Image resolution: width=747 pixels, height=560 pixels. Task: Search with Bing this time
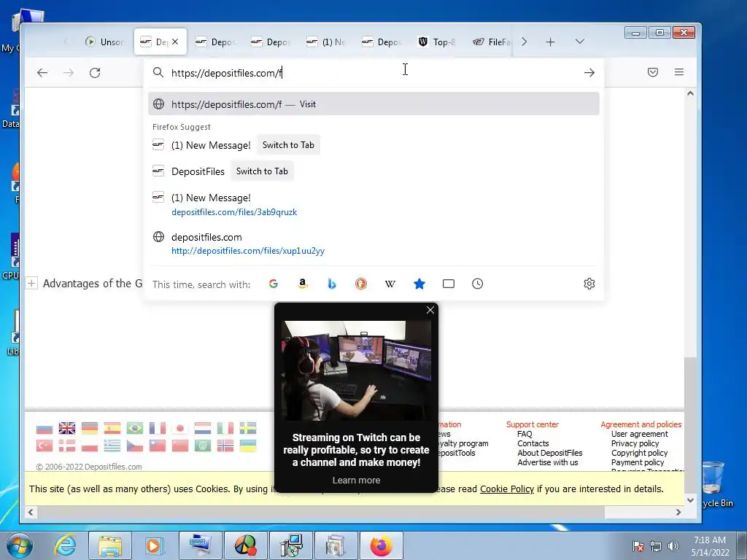pos(332,284)
